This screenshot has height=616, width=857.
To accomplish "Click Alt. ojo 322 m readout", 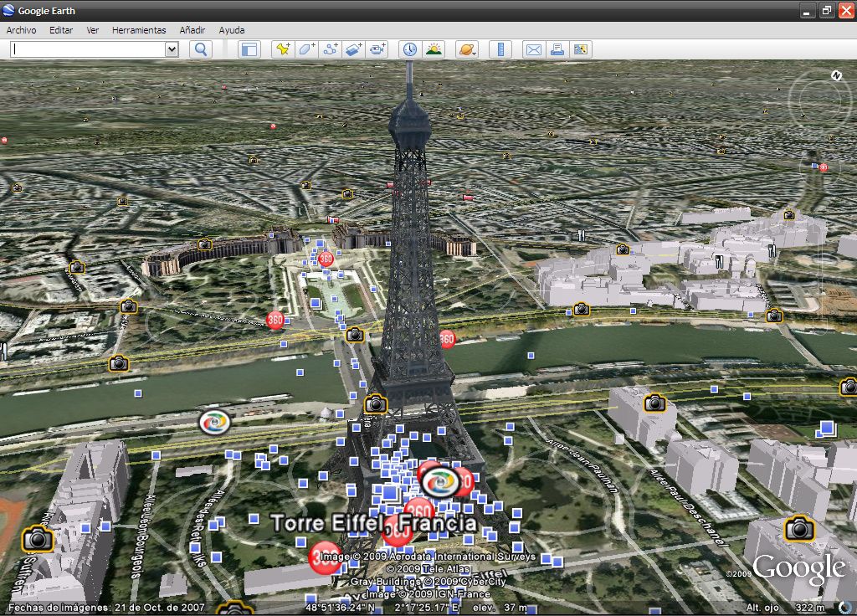I will point(785,608).
